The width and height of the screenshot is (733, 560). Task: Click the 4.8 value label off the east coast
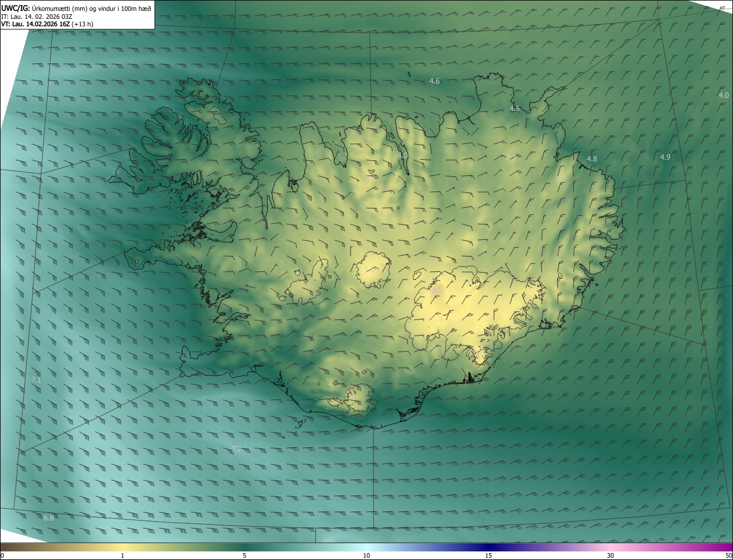click(x=592, y=159)
